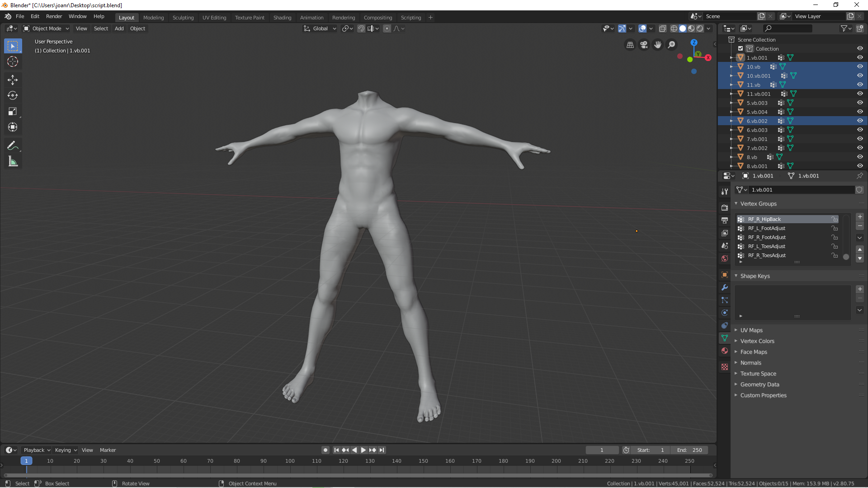The height and width of the screenshot is (488, 868).
Task: Toggle visibility of 6.vb.002 object
Action: [860, 121]
